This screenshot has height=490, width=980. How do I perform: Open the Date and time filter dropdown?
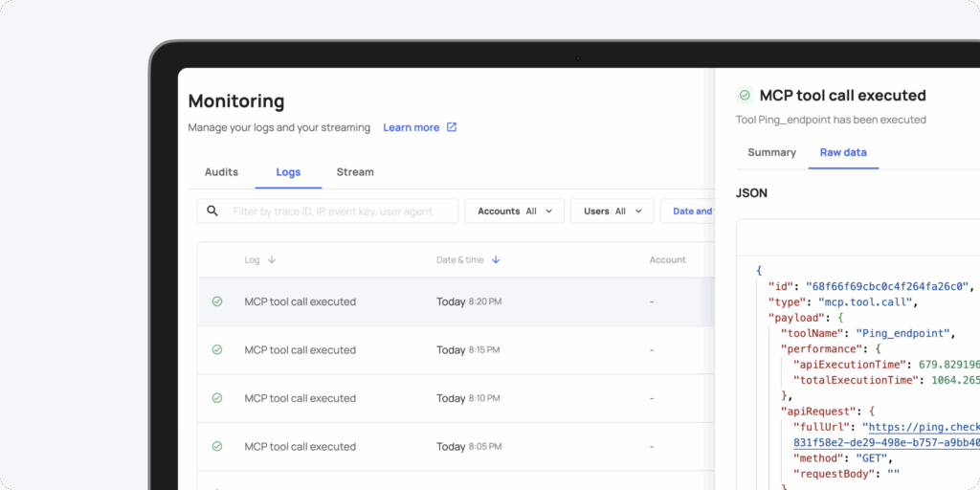pos(691,212)
